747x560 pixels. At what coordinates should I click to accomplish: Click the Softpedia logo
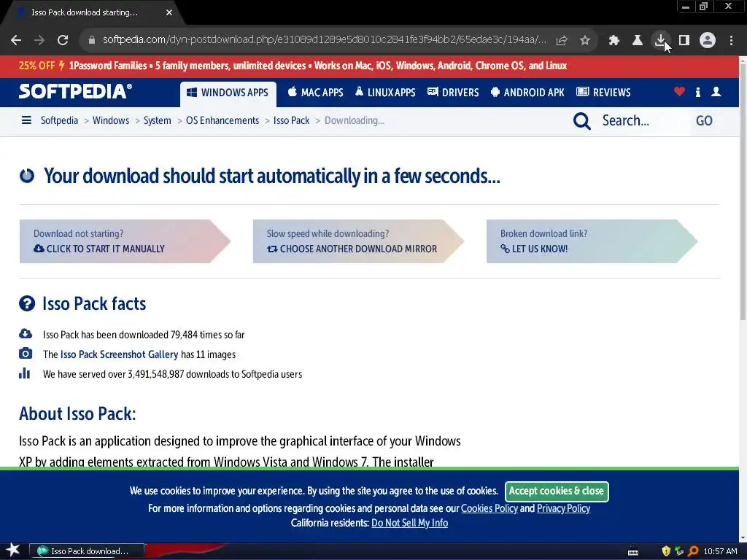point(75,91)
